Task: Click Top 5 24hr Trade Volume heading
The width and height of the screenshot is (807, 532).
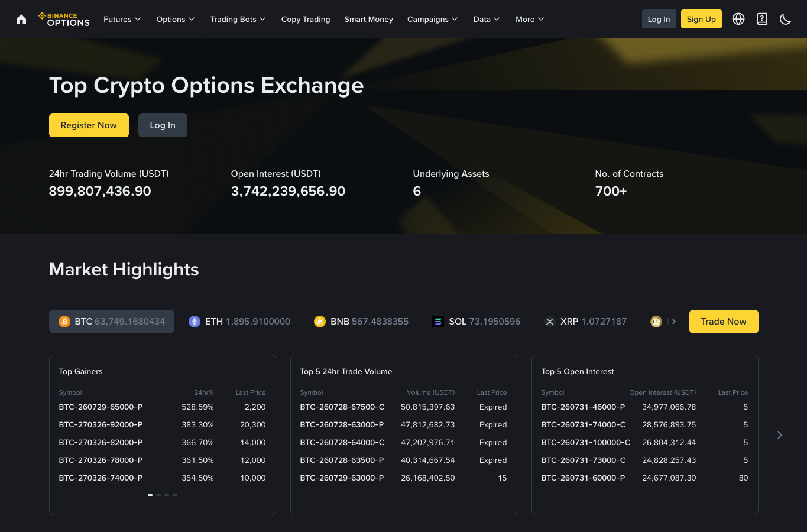Action: pos(346,371)
